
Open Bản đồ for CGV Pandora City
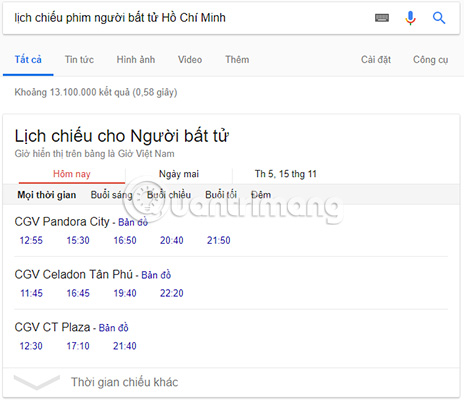(133, 222)
